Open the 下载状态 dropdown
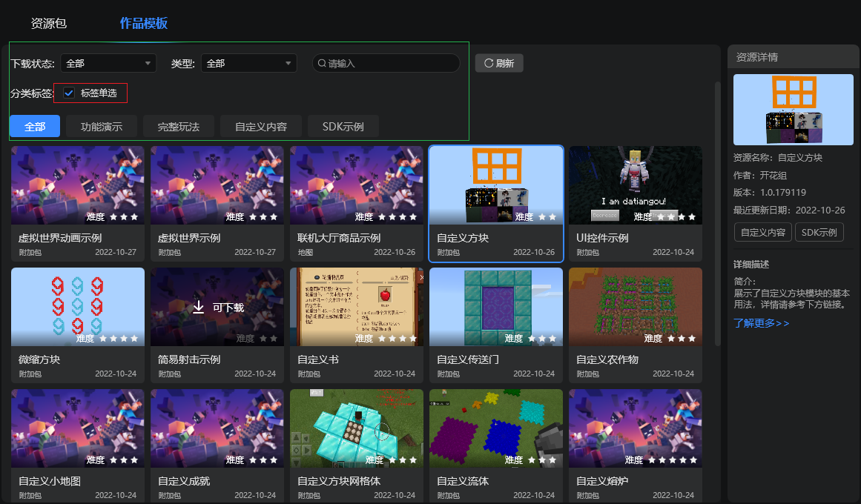861x504 pixels. (x=108, y=63)
